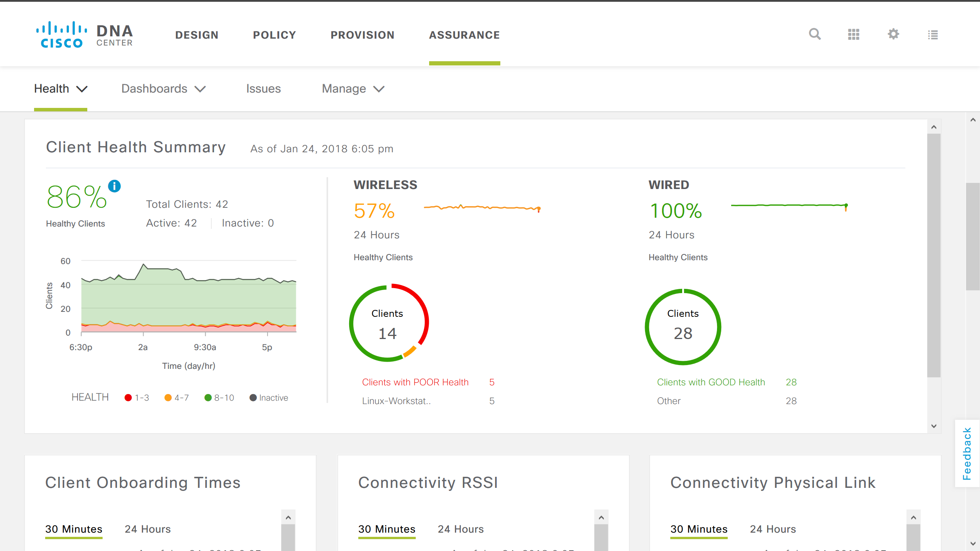Open the apps grid icon

(x=854, y=34)
